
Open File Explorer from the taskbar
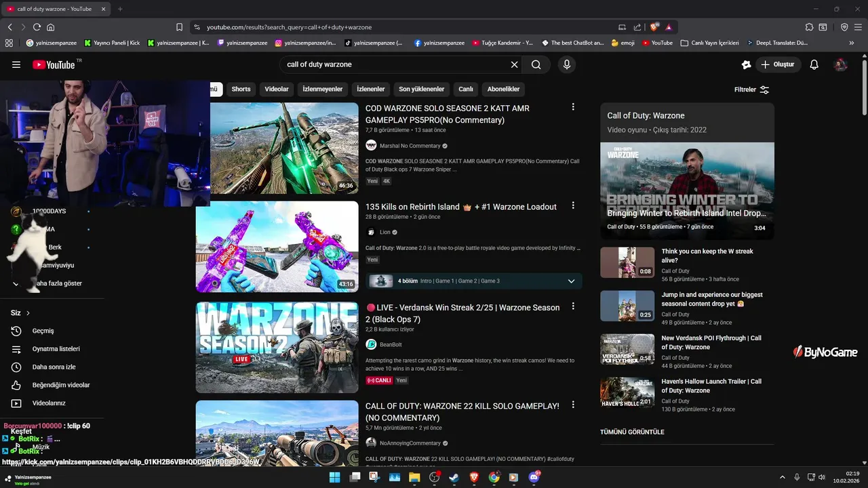tap(414, 477)
